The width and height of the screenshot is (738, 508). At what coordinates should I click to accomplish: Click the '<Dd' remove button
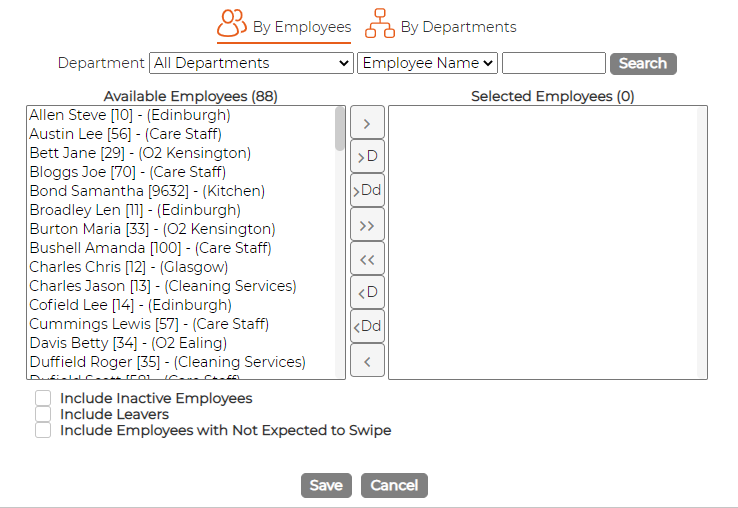(367, 326)
